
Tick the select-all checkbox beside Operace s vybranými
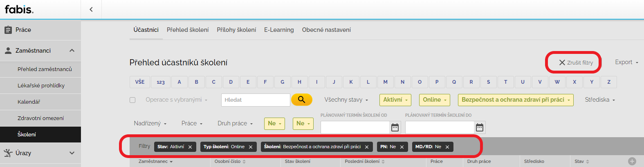point(132,100)
